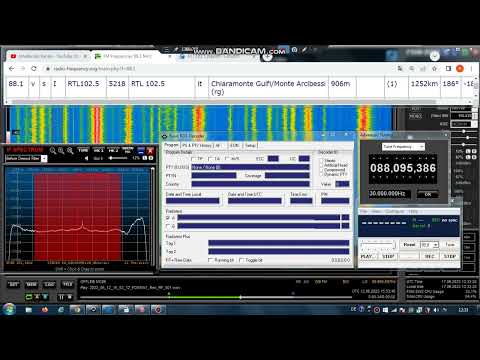Click the third magnifier icon in IF Spectrum

point(70,151)
